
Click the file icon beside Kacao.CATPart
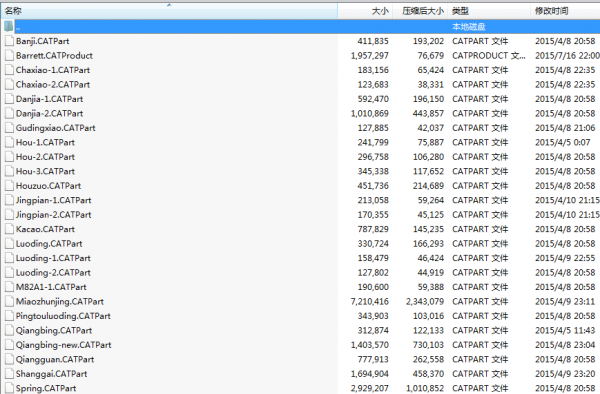(9, 229)
